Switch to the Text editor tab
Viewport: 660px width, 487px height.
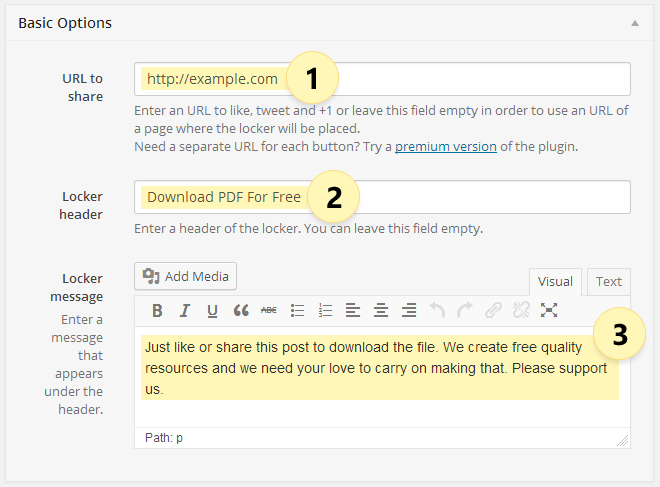pyautogui.click(x=608, y=282)
